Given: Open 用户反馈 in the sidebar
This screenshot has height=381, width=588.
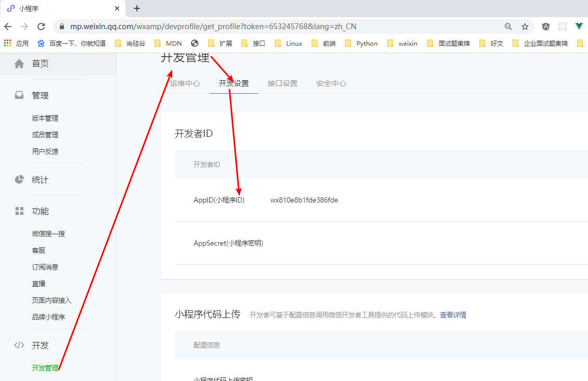Looking at the screenshot, I should click(45, 151).
